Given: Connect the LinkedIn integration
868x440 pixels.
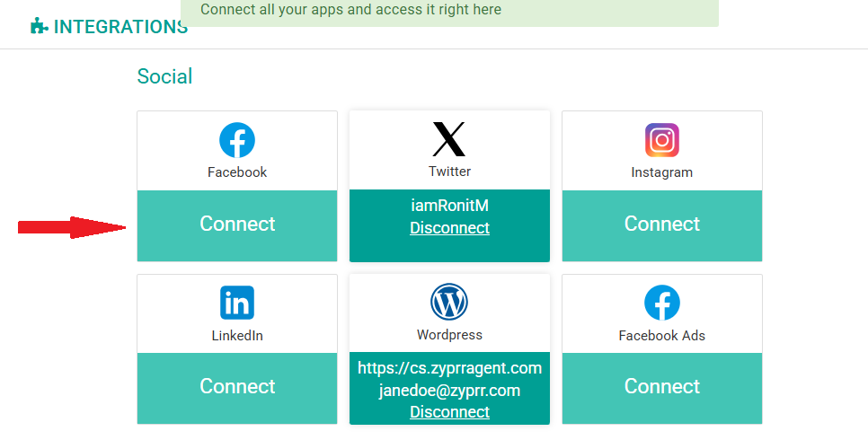Looking at the screenshot, I should click(x=237, y=387).
